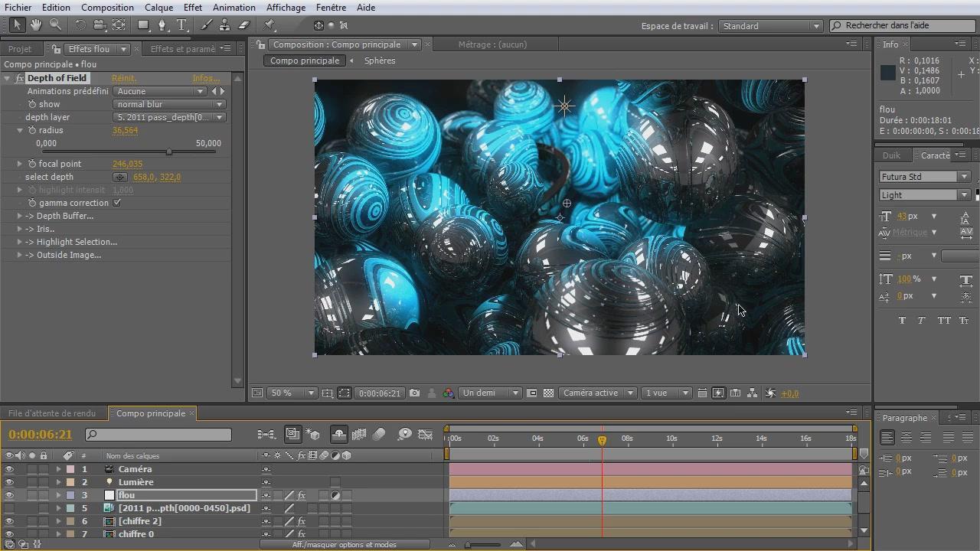Select the Rotation tool
980x551 pixels.
click(x=80, y=25)
